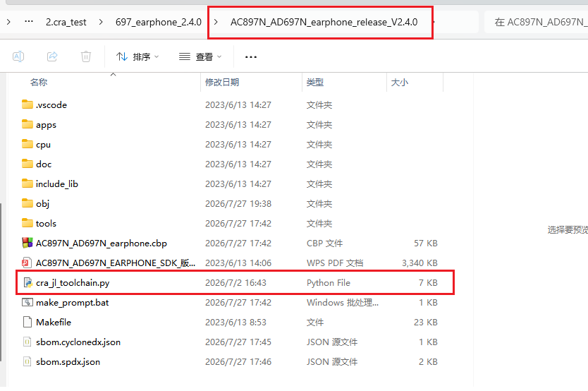Click the type Python File cell
The width and height of the screenshot is (588, 391).
[x=329, y=283]
